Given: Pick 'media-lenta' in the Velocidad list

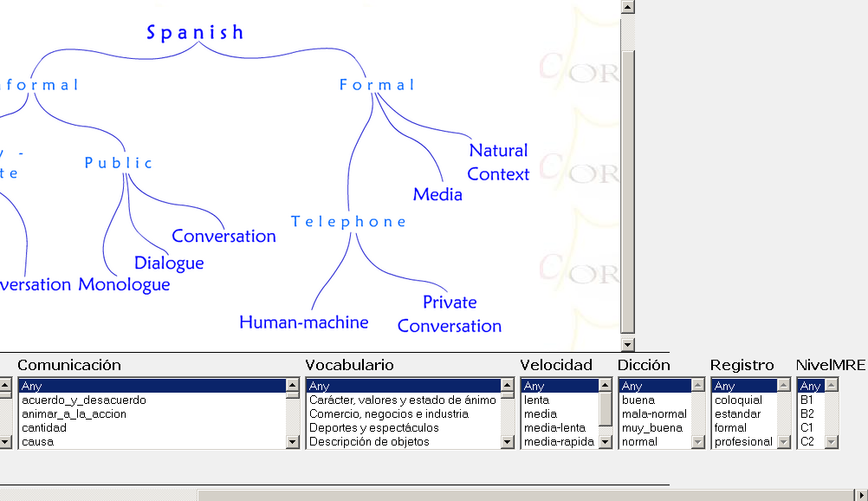Looking at the screenshot, I should point(554,428).
